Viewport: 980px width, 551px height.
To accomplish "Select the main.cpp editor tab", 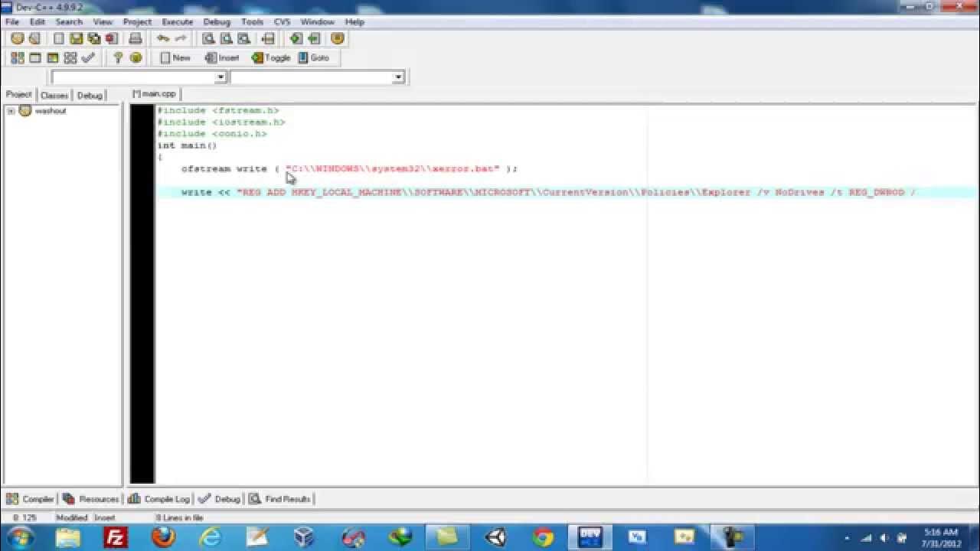I will [154, 93].
